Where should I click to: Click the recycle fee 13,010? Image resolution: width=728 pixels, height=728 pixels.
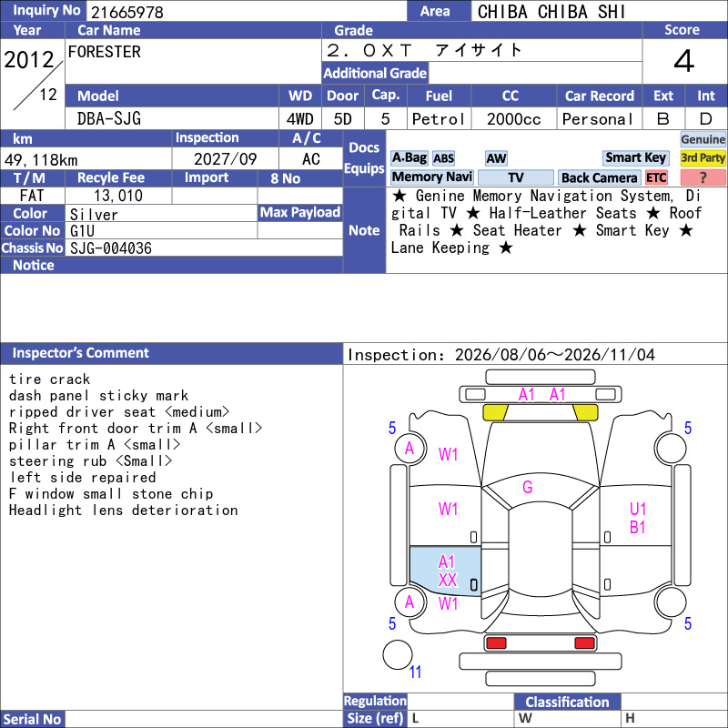click(118, 196)
